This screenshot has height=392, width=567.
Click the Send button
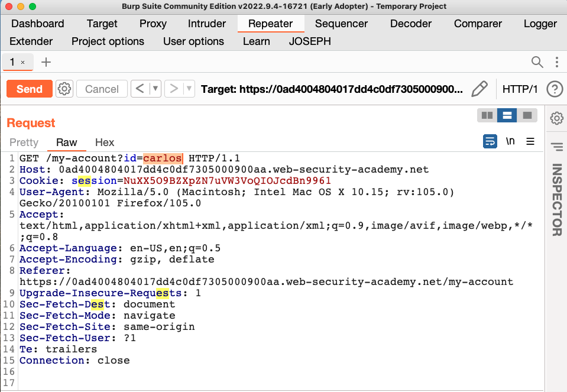[x=30, y=89]
